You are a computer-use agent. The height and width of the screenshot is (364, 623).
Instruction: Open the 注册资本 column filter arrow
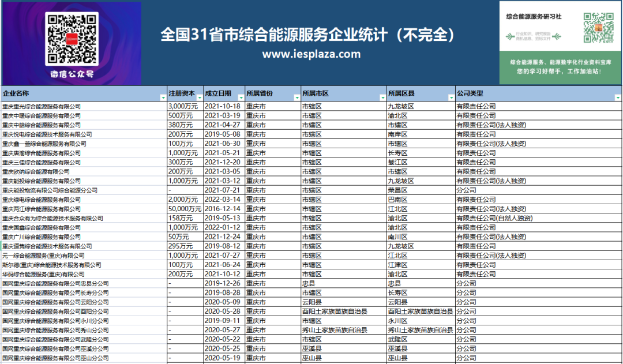pyautogui.click(x=198, y=97)
